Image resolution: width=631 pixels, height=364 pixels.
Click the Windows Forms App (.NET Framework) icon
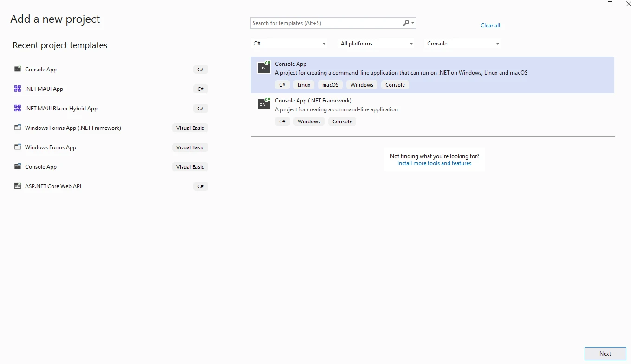coord(18,128)
